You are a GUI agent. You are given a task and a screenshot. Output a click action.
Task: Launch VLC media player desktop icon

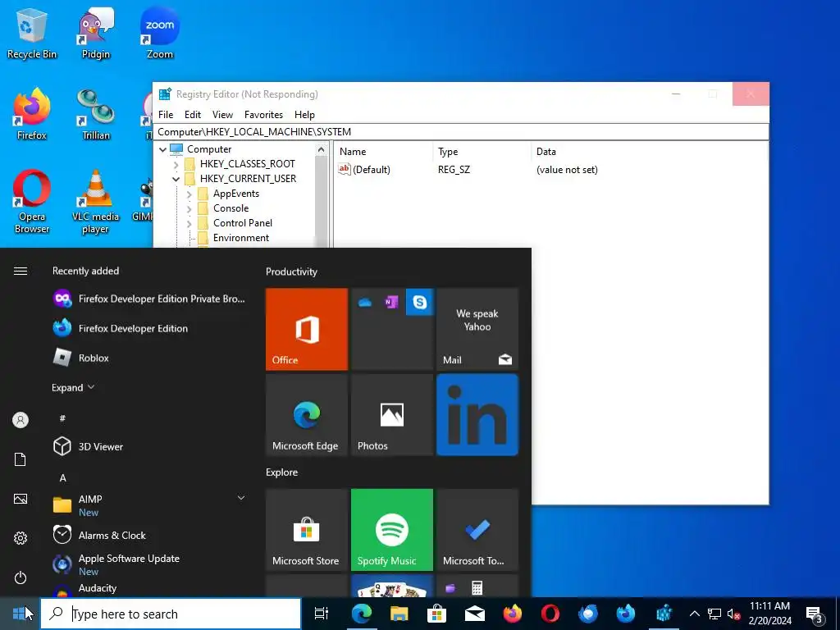(95, 202)
